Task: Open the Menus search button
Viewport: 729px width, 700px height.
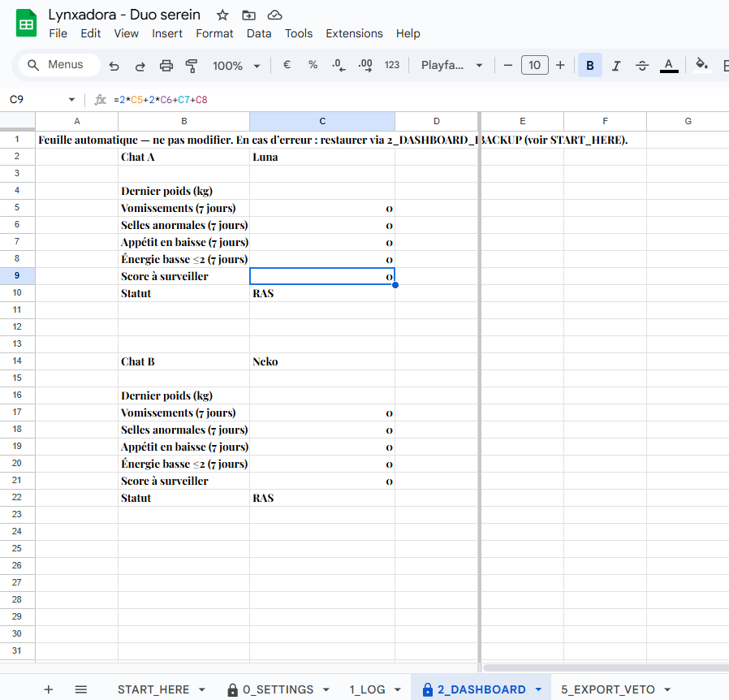Action: (58, 64)
